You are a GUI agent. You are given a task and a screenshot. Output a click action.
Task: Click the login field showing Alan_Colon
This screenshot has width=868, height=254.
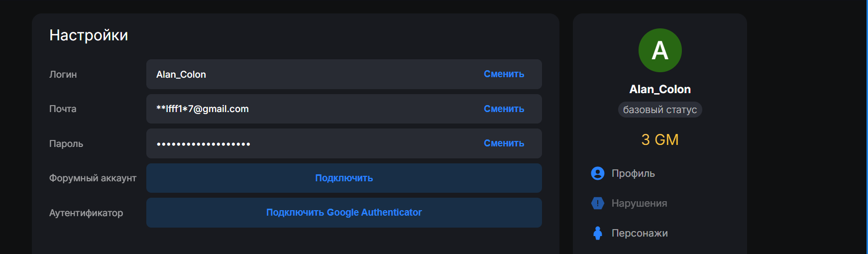pos(344,74)
